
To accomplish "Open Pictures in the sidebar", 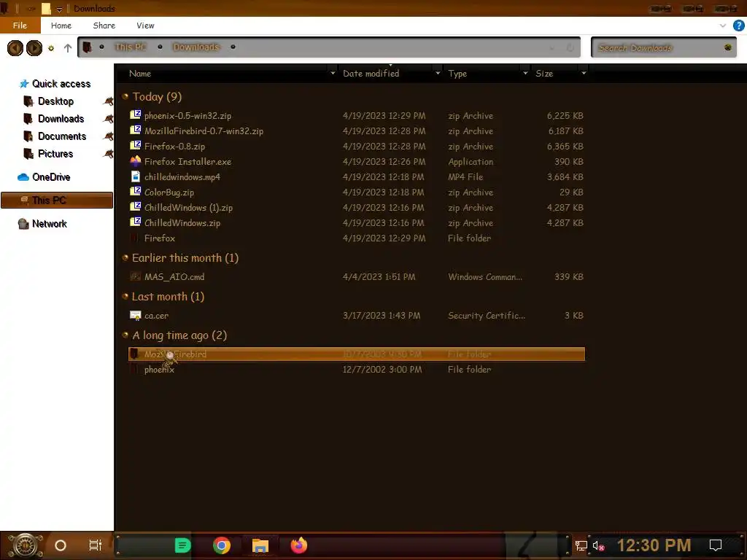I will (x=55, y=155).
